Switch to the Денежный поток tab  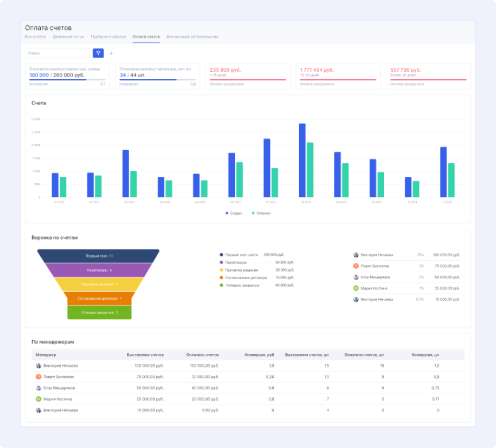[68, 37]
